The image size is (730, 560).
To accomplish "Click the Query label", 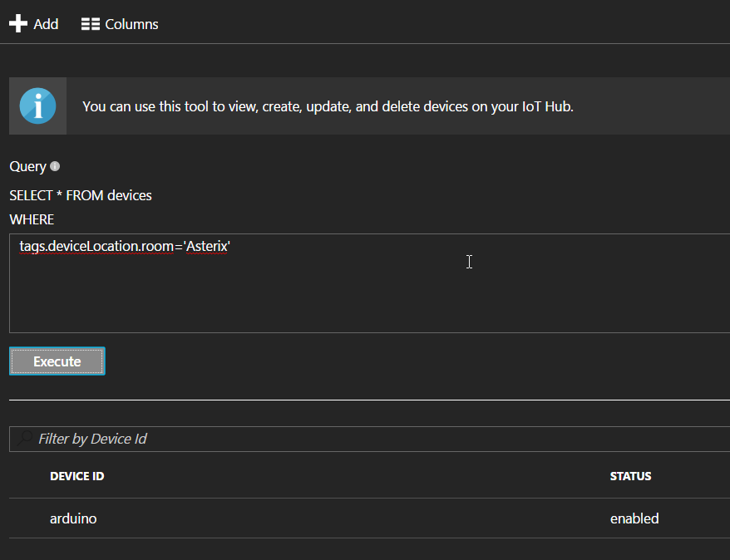I will click(x=27, y=166).
